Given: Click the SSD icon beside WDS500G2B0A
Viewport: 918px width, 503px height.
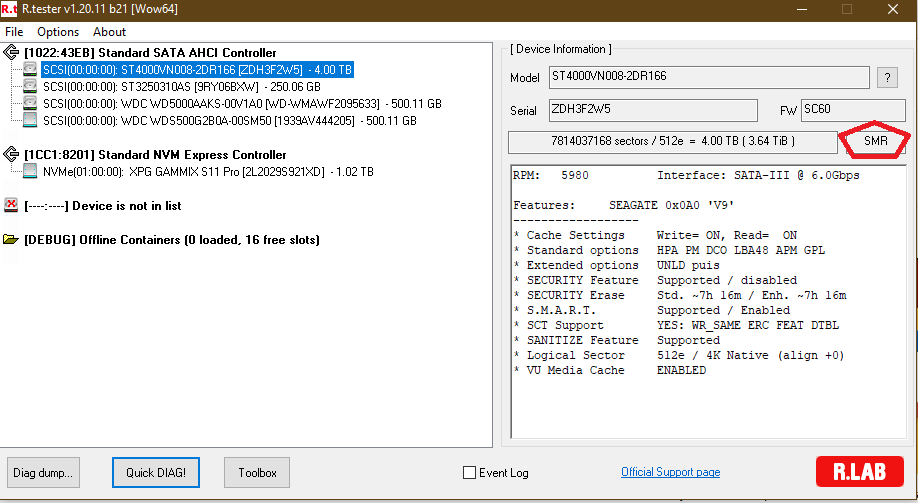Looking at the screenshot, I should [30, 121].
